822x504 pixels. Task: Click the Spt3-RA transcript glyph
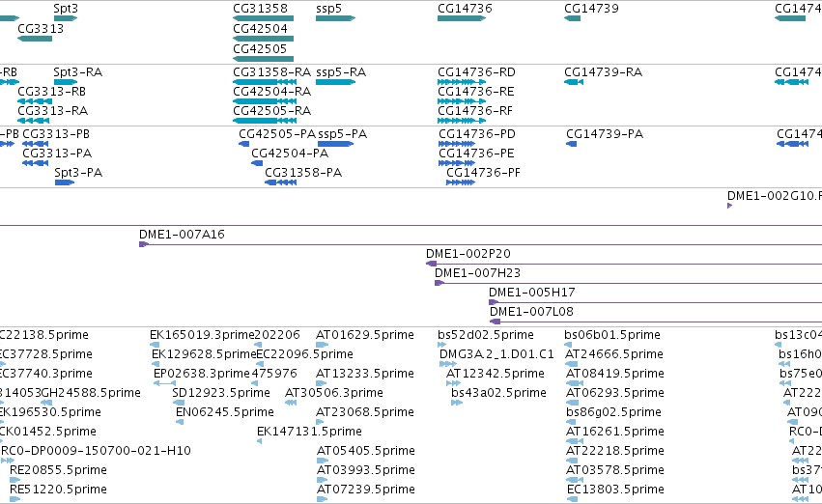[66, 82]
